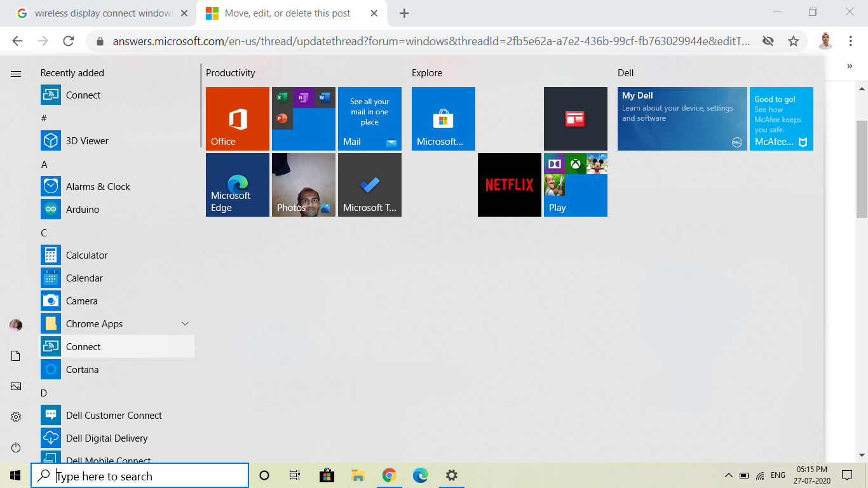The image size is (868, 488).
Task: Open the Microsoft To Do tile
Action: tap(370, 185)
